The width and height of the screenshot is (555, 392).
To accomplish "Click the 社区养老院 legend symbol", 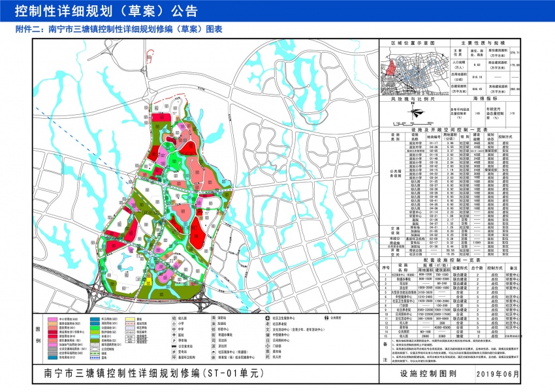I will [268, 324].
